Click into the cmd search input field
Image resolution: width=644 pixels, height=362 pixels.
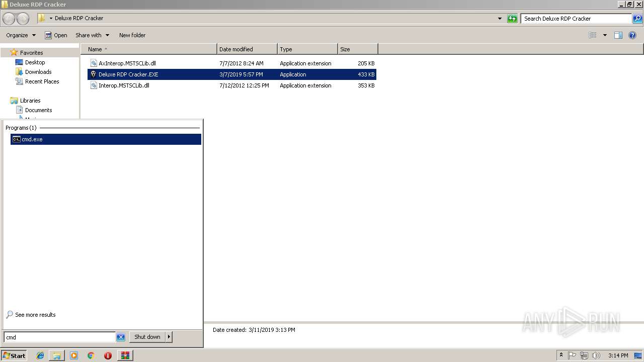59,337
